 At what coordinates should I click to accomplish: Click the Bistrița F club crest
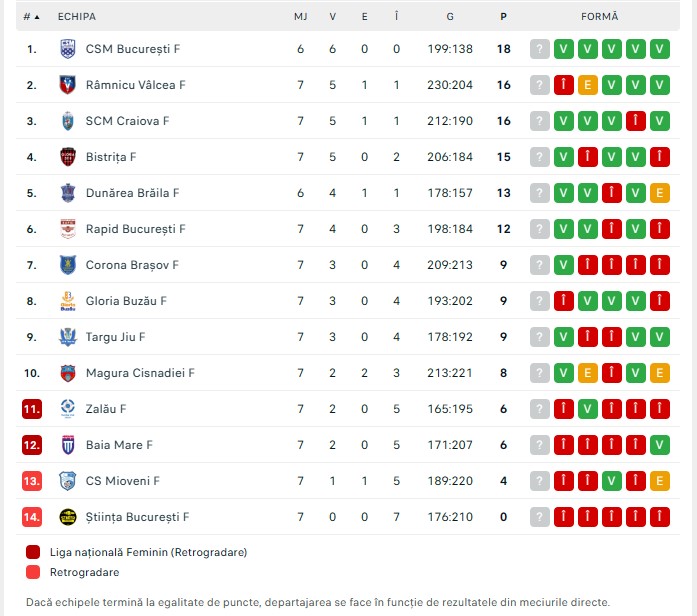click(67, 157)
